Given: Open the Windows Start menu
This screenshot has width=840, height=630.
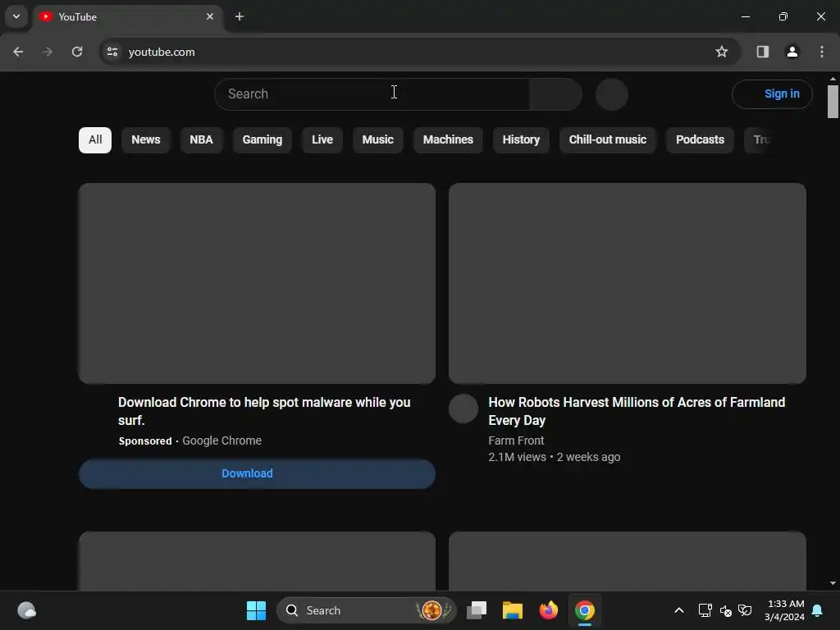Looking at the screenshot, I should click(x=256, y=610).
